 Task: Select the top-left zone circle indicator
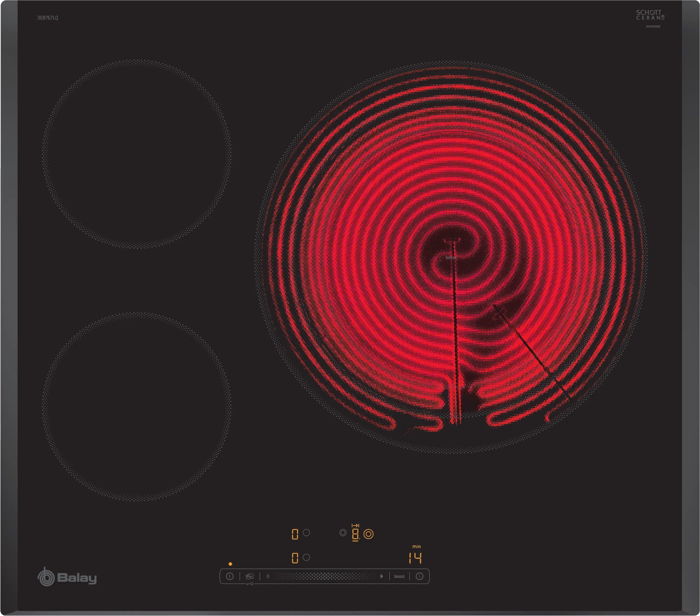coord(306,533)
